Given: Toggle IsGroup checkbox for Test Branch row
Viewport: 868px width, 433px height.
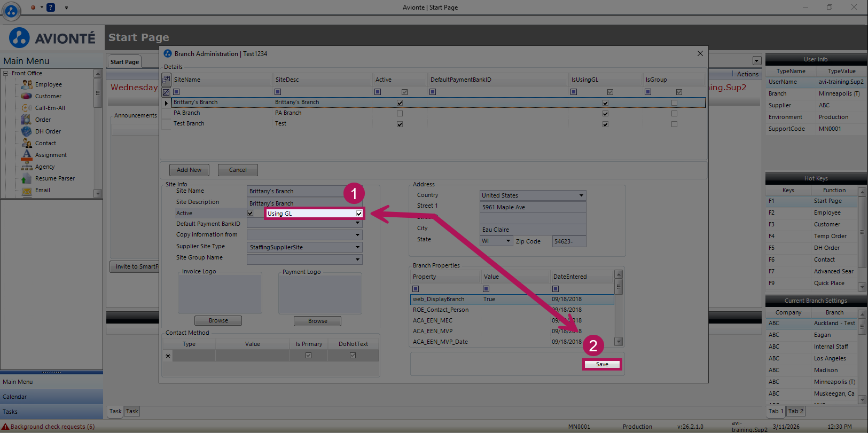Looking at the screenshot, I should coord(674,124).
